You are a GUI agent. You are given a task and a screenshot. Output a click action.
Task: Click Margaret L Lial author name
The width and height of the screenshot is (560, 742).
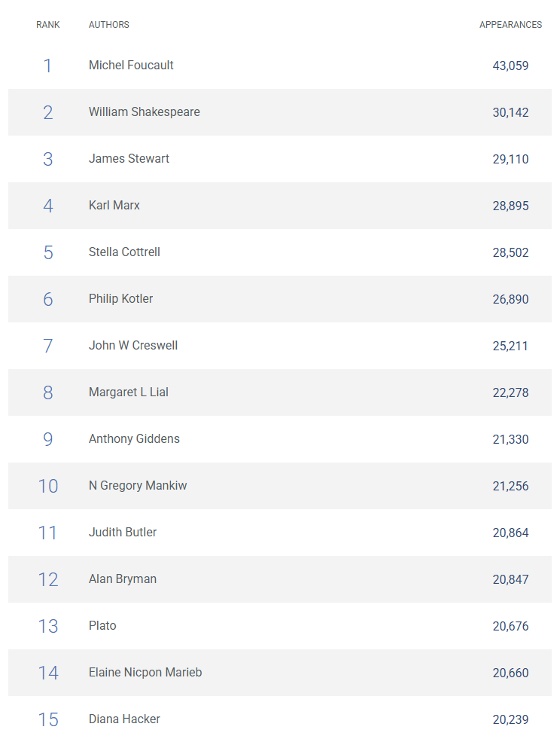coord(129,392)
